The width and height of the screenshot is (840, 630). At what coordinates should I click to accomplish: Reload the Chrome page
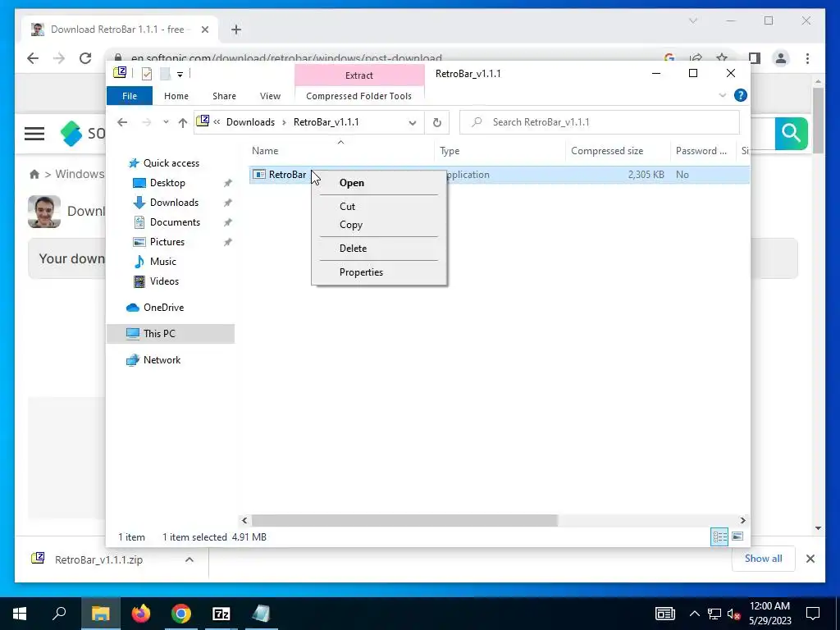(85, 58)
